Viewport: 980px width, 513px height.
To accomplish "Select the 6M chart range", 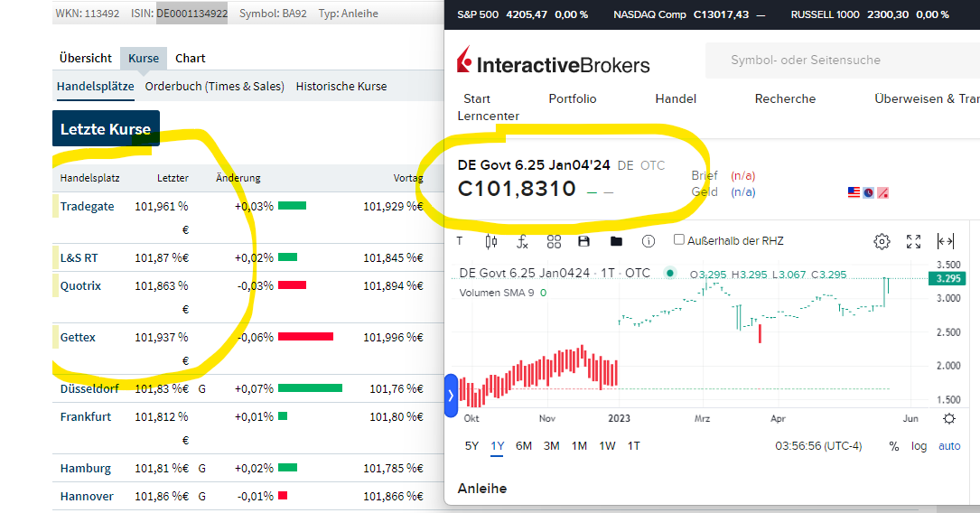I will coord(524,446).
